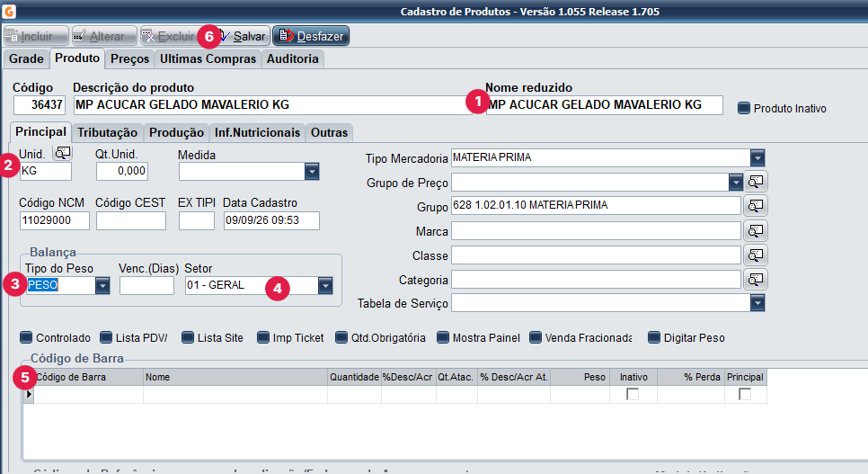
Task: Click the app logo icon in title bar
Action: 9,11
